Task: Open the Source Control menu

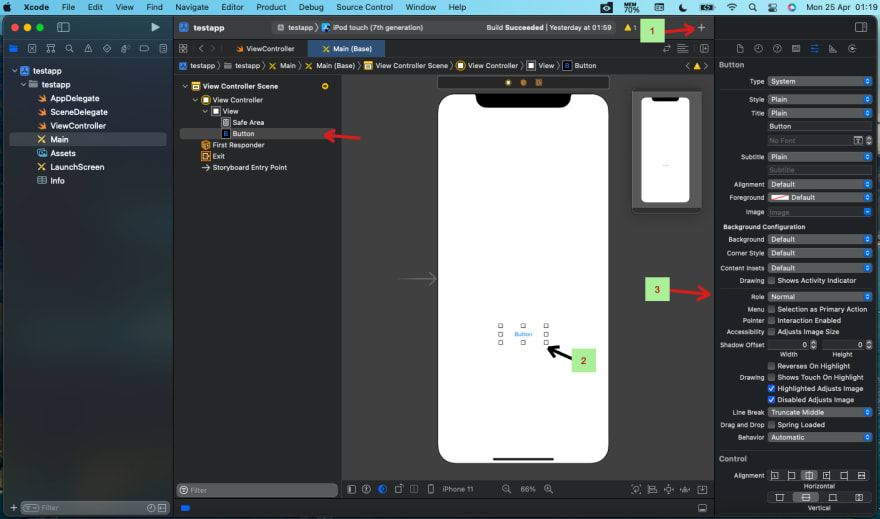Action: 364,7
